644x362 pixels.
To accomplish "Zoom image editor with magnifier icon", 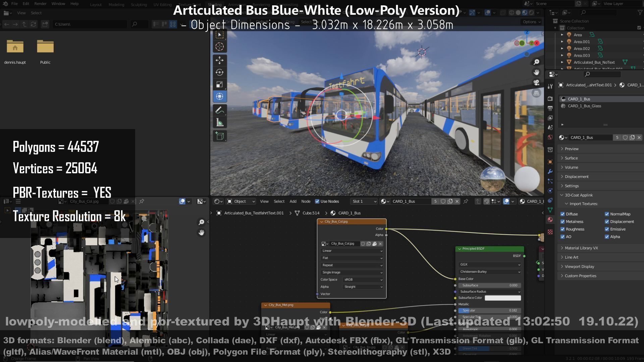I will tap(201, 222).
